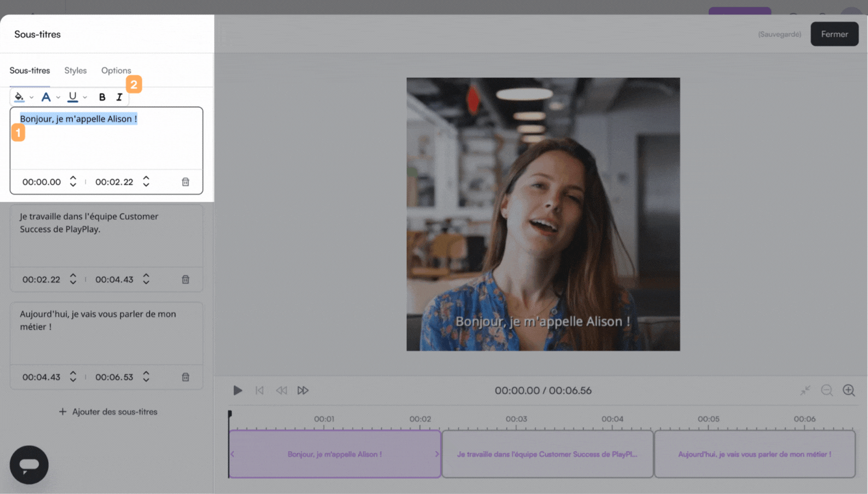868x494 pixels.
Task: Click into the 'Bonjour, je m'appelle Alison !' text box
Action: (x=107, y=139)
